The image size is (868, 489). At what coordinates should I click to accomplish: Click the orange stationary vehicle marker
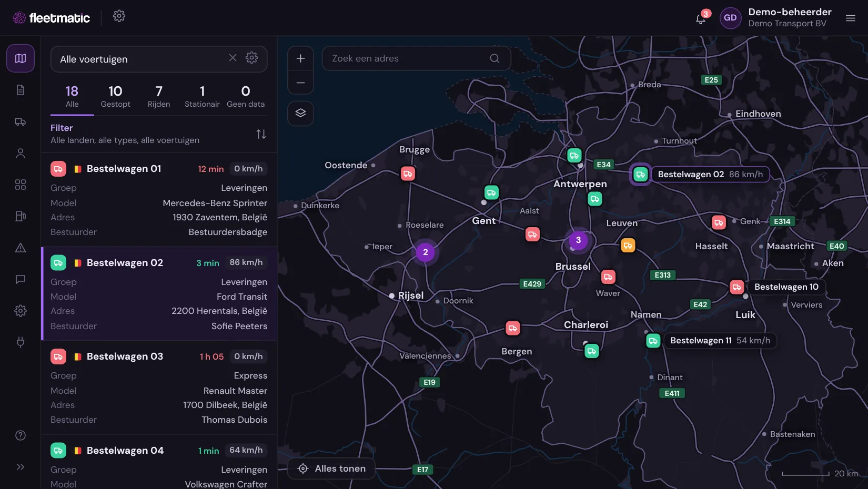pos(628,246)
